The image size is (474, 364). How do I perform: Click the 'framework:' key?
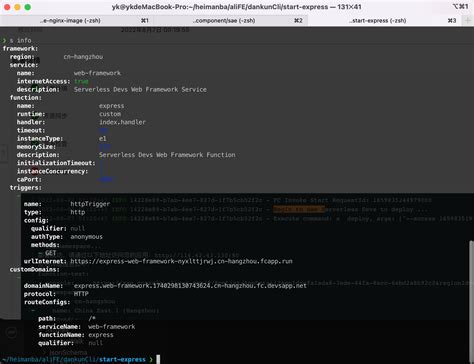coord(20,49)
